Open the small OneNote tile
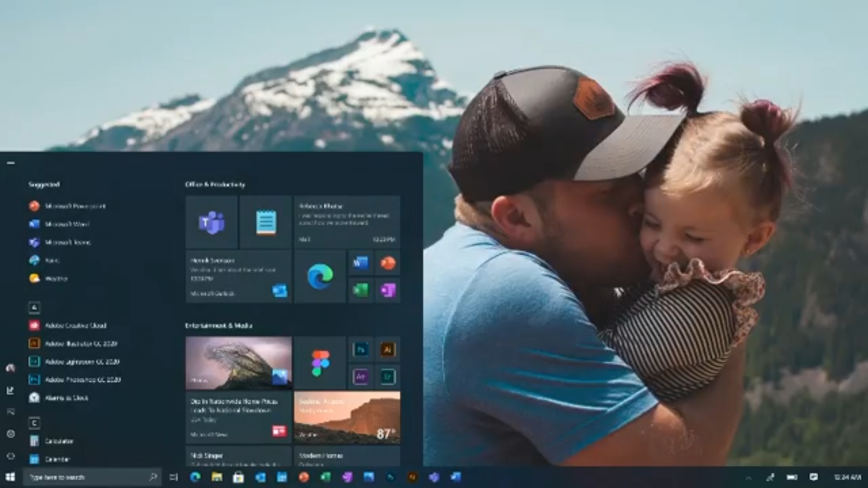This screenshot has height=488, width=868. [388, 290]
